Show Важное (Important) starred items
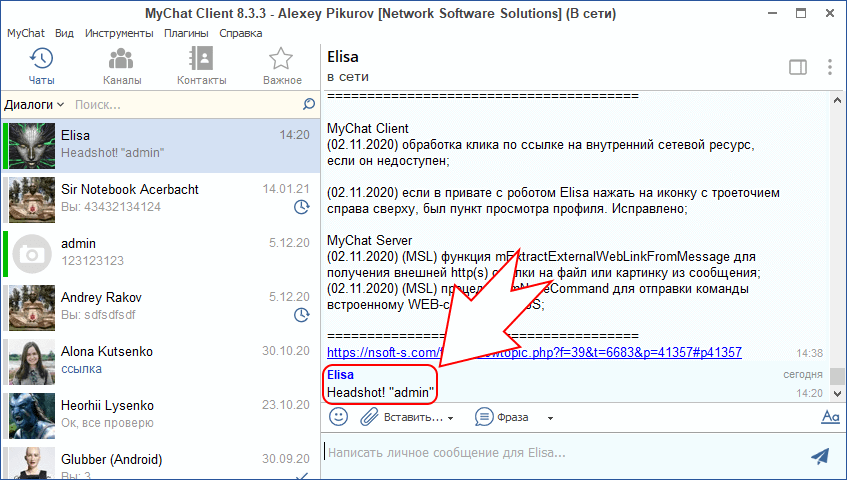Image resolution: width=847 pixels, height=480 pixels. (281, 66)
